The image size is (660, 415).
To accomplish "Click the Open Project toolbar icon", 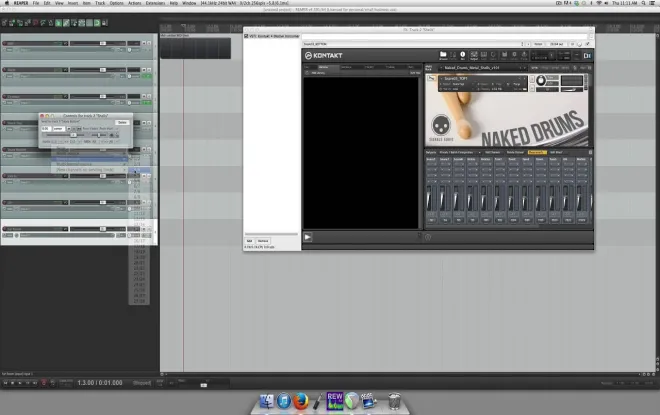I will [x=12, y=23].
